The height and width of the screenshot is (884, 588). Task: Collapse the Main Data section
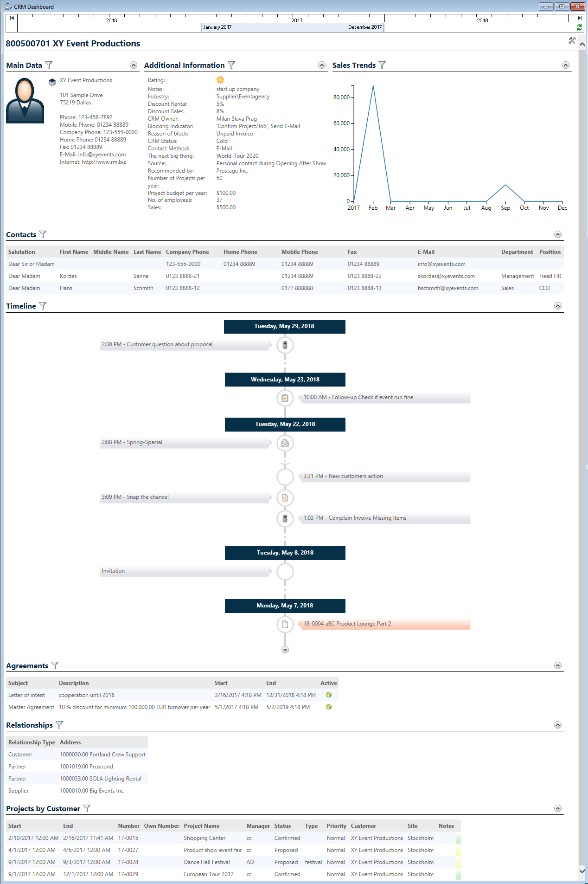(134, 65)
